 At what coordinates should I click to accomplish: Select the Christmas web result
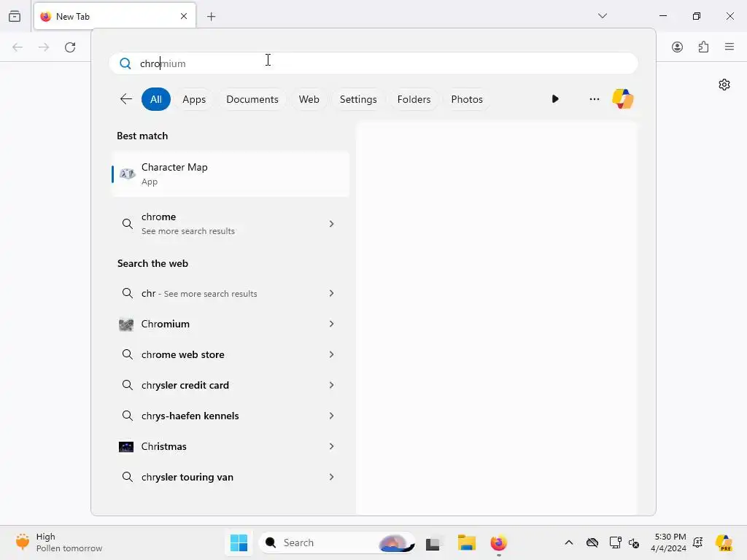(231, 446)
